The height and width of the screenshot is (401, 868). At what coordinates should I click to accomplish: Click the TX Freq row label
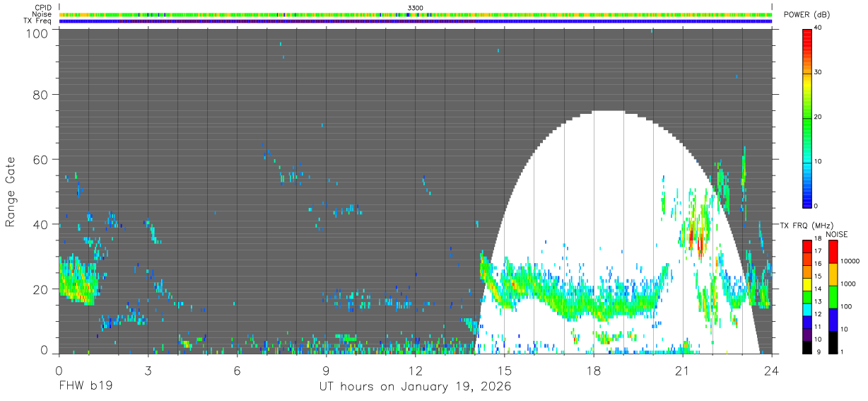tap(37, 21)
